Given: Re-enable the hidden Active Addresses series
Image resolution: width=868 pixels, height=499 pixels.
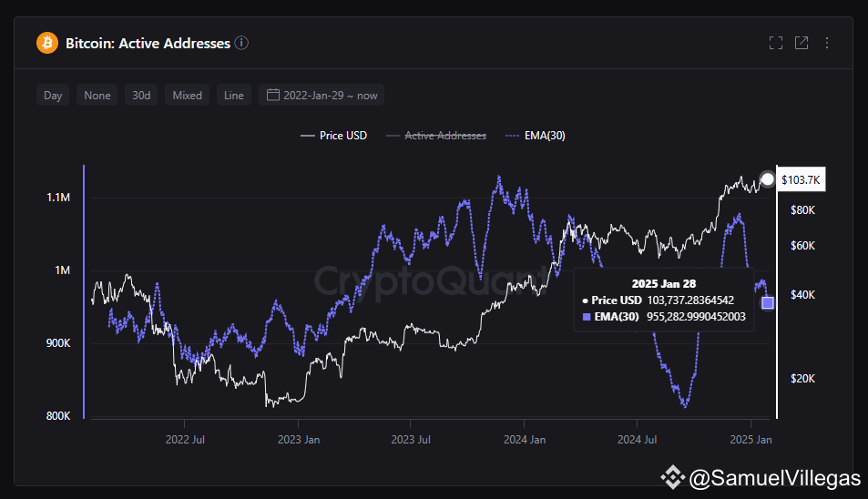Looking at the screenshot, I should pos(436,136).
